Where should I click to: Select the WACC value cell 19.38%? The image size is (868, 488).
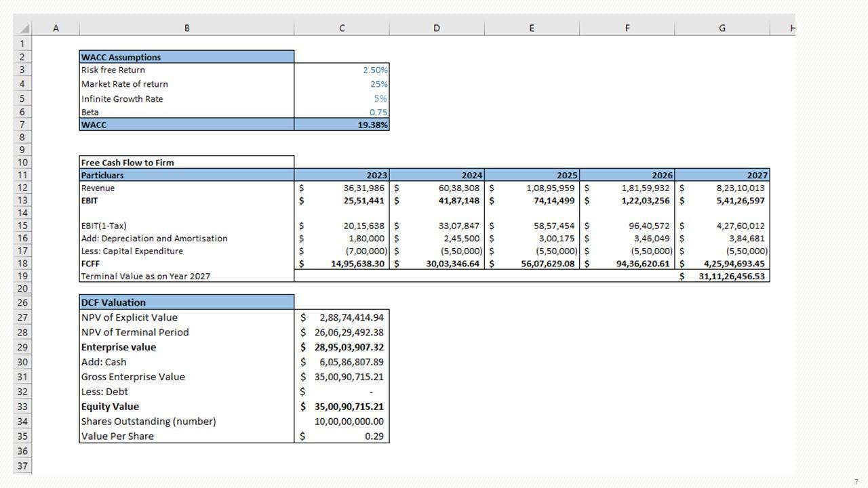click(342, 125)
